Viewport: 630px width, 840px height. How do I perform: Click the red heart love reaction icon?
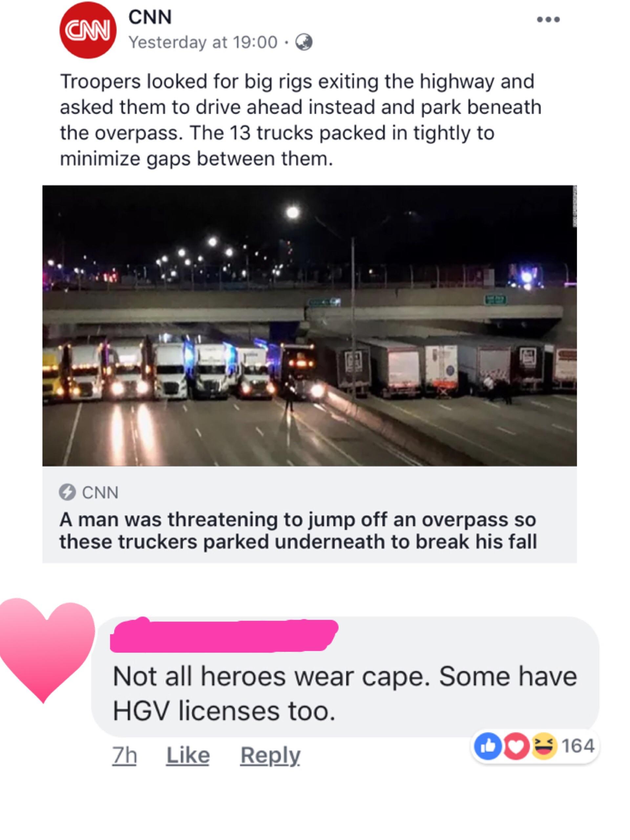tap(516, 746)
